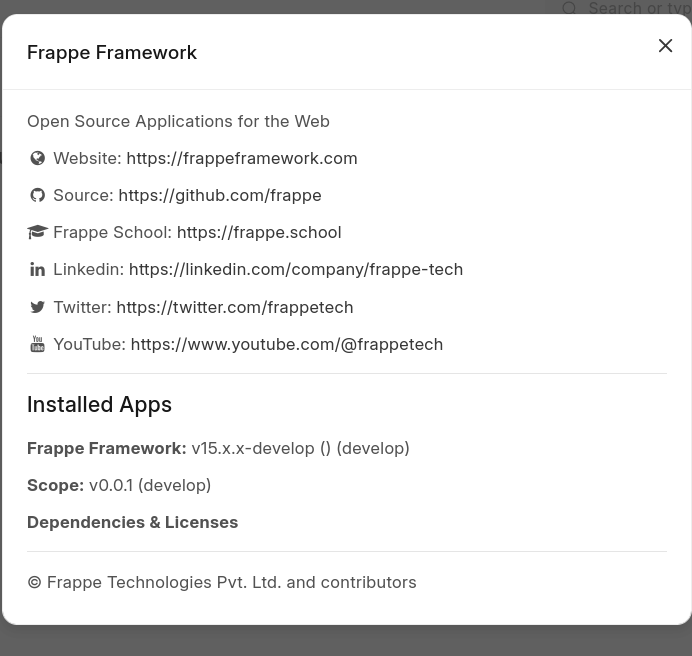Open the linkedin.com/company/frappe-tech link

296,270
